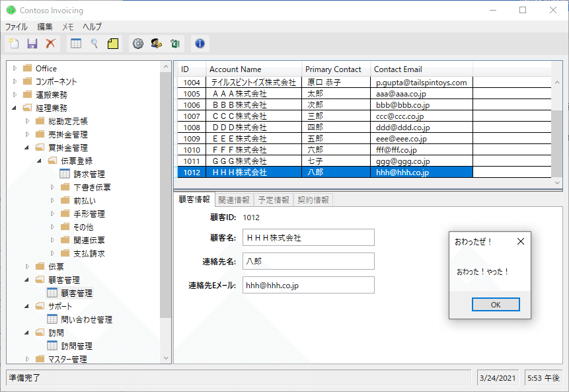Click the tree panel vertical scrollbar thumb

(165, 195)
